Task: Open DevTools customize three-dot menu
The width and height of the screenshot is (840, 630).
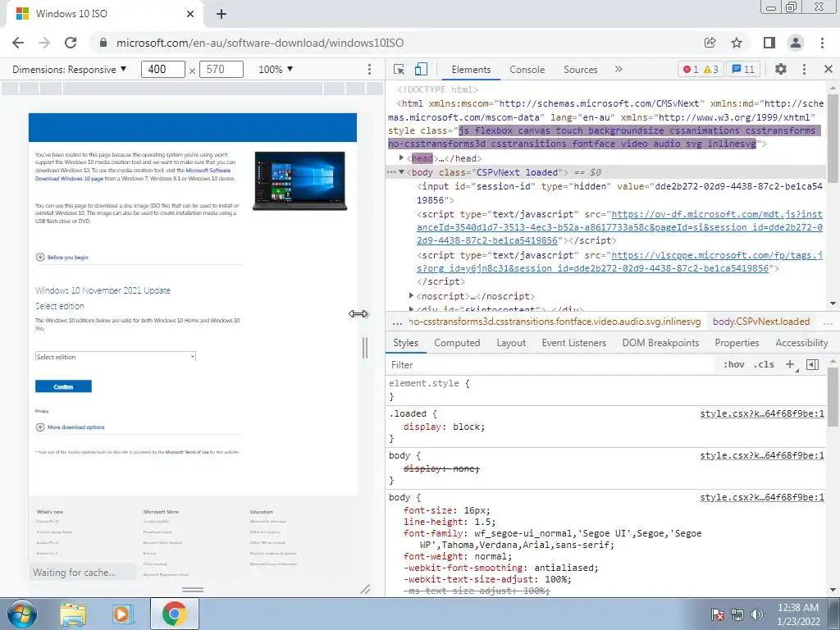Action: [x=804, y=69]
